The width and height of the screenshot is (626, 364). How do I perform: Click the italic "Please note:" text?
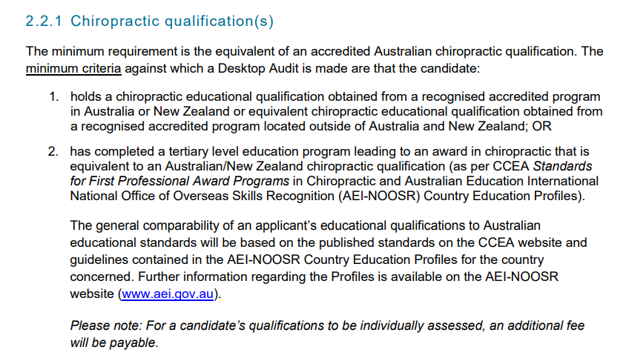pyautogui.click(x=106, y=325)
